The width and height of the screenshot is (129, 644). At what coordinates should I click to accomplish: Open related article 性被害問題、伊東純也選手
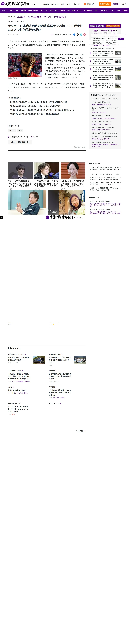coord(38,102)
